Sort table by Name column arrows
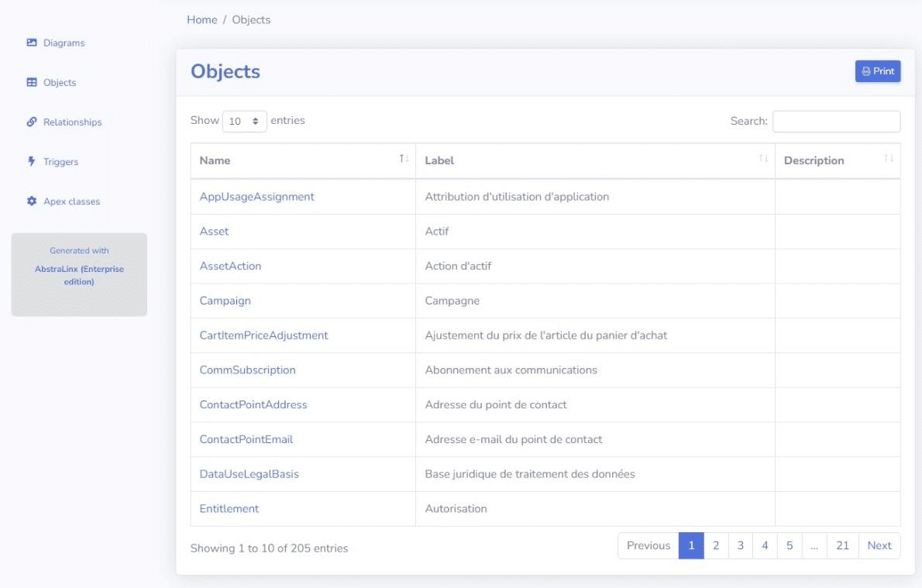922x588 pixels. [x=404, y=159]
